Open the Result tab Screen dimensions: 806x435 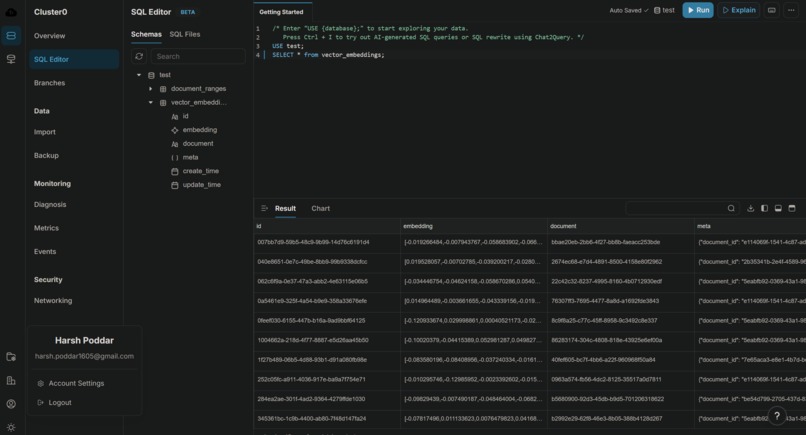(x=285, y=208)
